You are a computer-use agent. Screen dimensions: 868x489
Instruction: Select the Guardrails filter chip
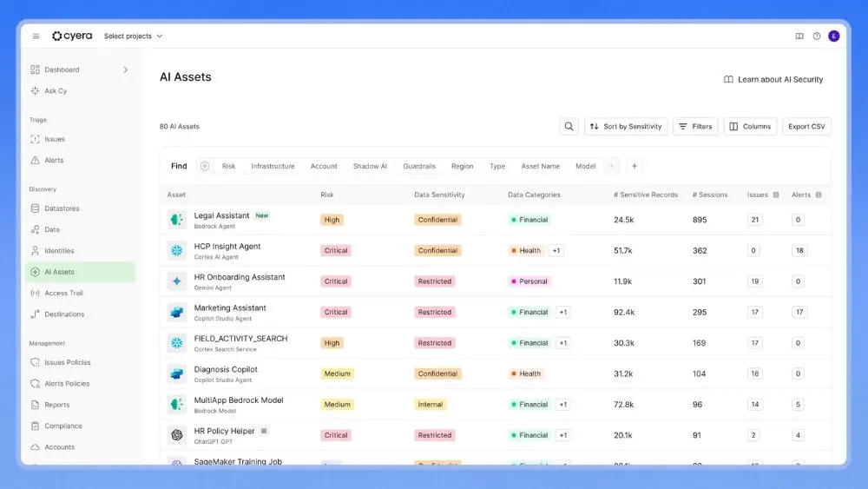(x=419, y=166)
